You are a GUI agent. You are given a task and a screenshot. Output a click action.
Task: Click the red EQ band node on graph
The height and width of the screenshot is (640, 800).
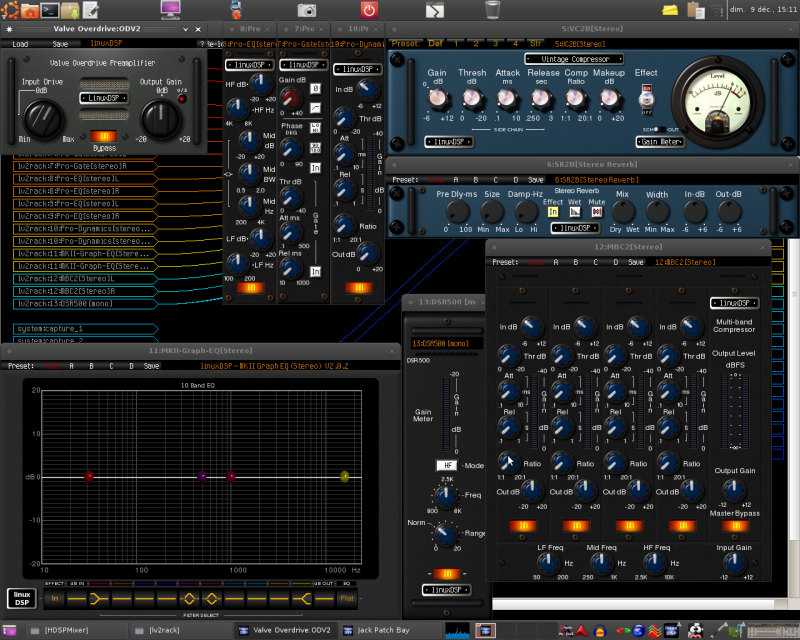(x=89, y=477)
